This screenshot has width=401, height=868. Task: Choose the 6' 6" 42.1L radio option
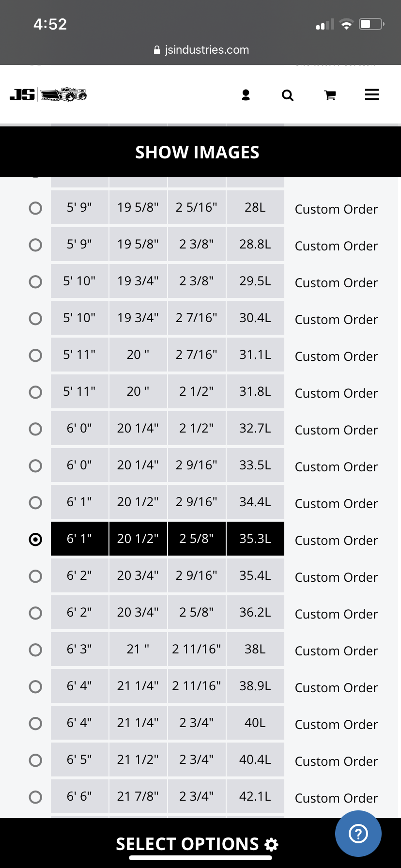click(x=35, y=797)
